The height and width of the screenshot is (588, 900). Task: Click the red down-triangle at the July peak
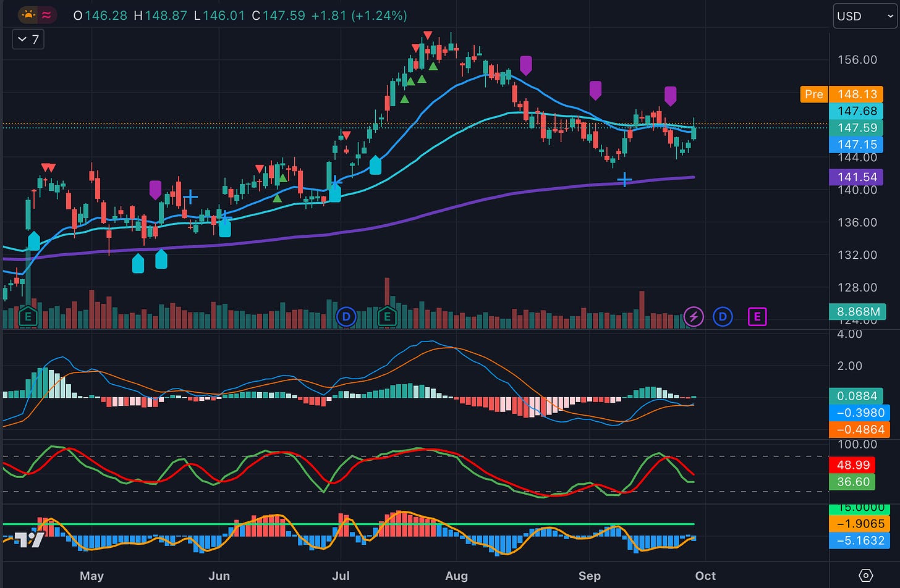coord(427,35)
